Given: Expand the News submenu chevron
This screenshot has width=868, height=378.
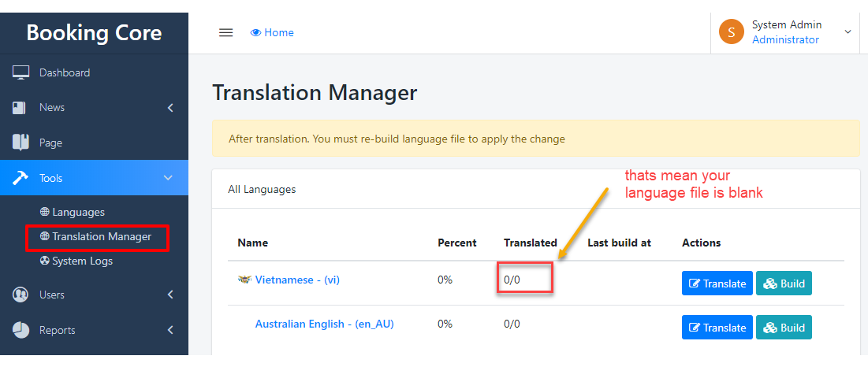Looking at the screenshot, I should tap(170, 108).
